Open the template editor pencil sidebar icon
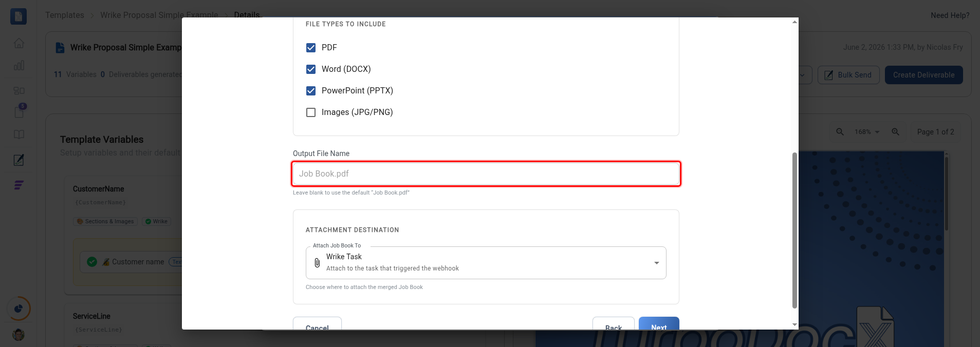The image size is (980, 347). click(x=19, y=160)
